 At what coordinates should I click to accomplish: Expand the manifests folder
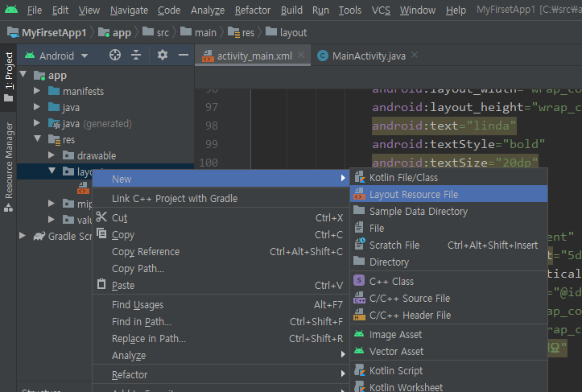pos(37,91)
